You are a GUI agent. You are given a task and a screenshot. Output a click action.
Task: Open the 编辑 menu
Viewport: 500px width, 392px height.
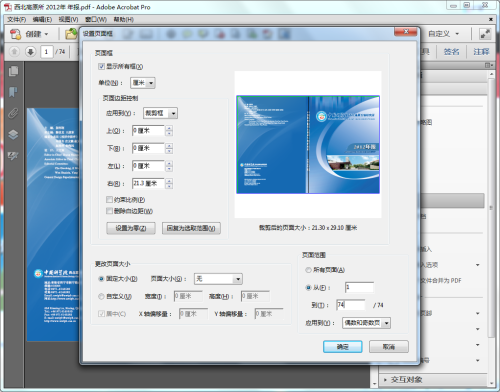42,19
